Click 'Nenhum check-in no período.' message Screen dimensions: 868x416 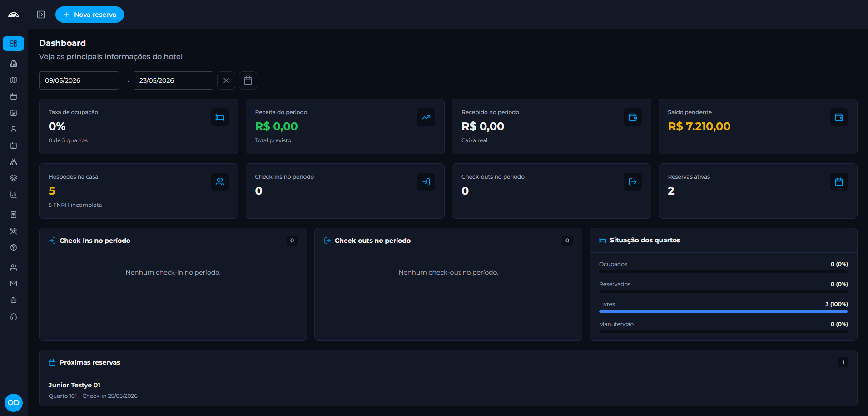[x=173, y=272]
